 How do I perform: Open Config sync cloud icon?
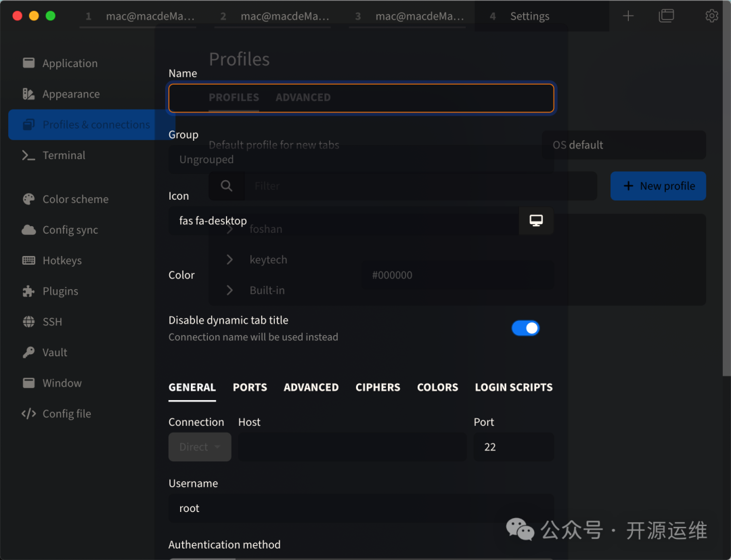coord(28,230)
